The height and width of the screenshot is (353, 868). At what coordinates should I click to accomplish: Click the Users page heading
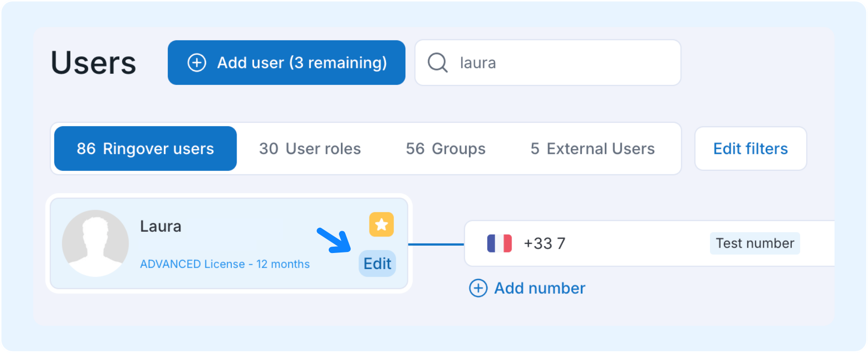[x=94, y=63]
